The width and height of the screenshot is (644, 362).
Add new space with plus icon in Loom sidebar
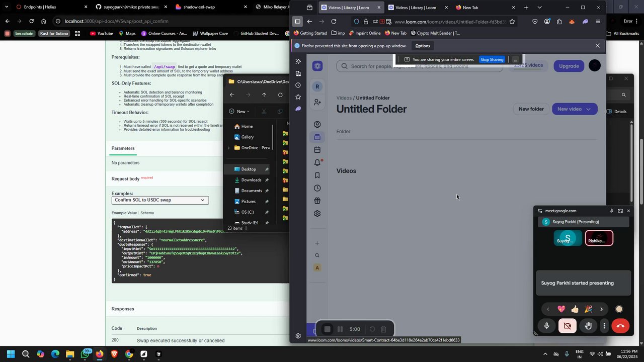[317, 243]
